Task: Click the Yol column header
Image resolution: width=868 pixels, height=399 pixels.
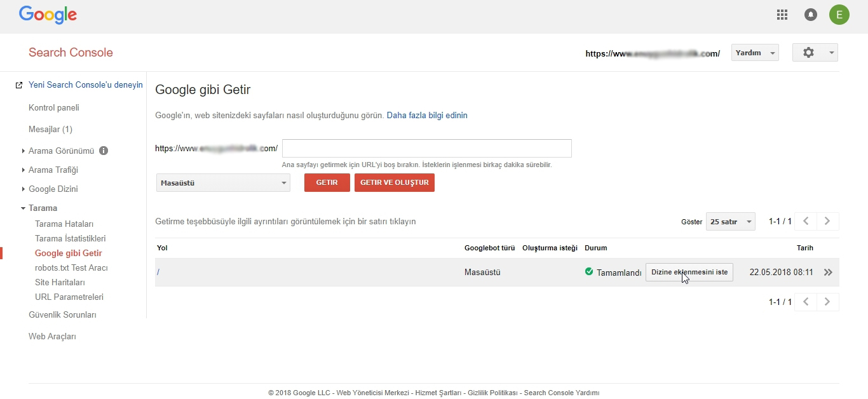Action: (162, 248)
